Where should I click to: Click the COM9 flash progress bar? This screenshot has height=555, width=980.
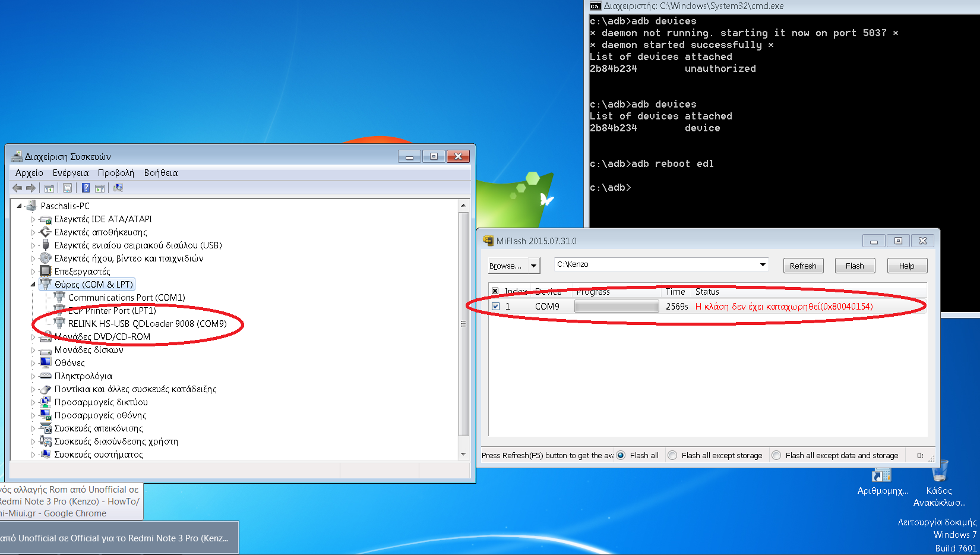point(617,307)
